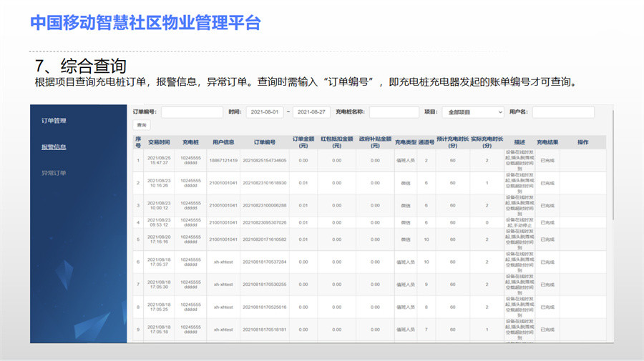Click transaction time 2021/08/18 17:05:37

tap(159, 262)
